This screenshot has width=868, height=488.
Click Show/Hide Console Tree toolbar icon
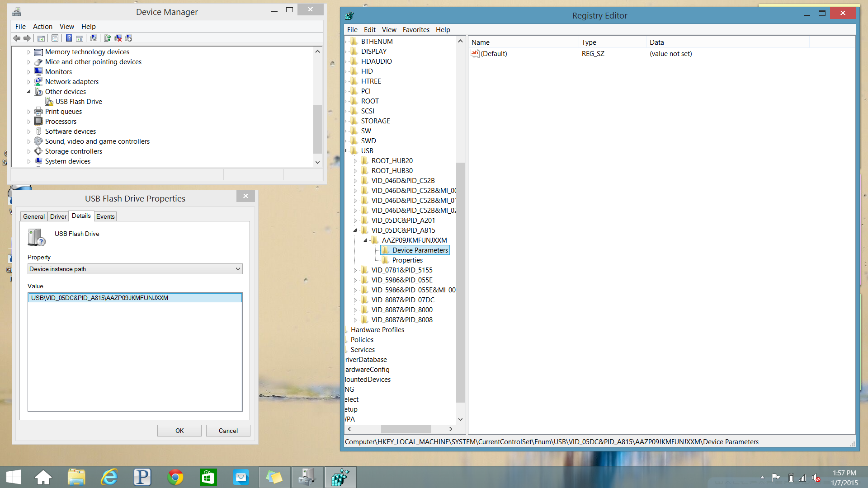click(x=41, y=38)
